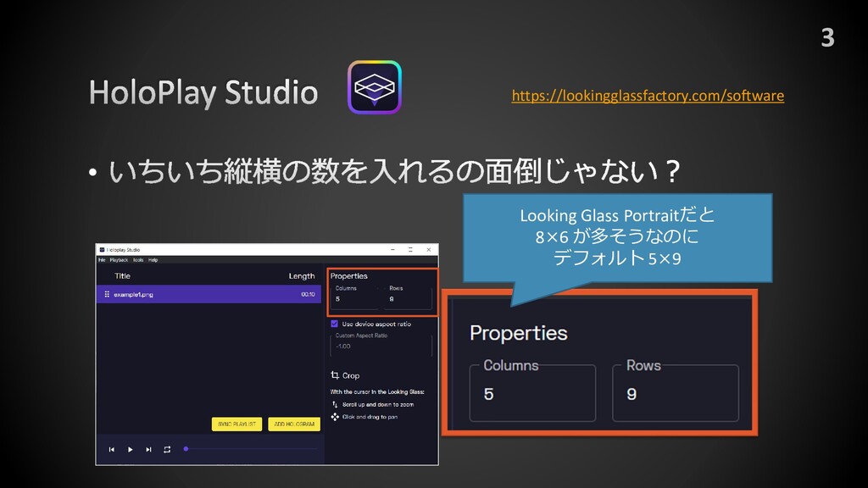
Task: Click the small Rows field showing 9
Action: click(x=409, y=299)
